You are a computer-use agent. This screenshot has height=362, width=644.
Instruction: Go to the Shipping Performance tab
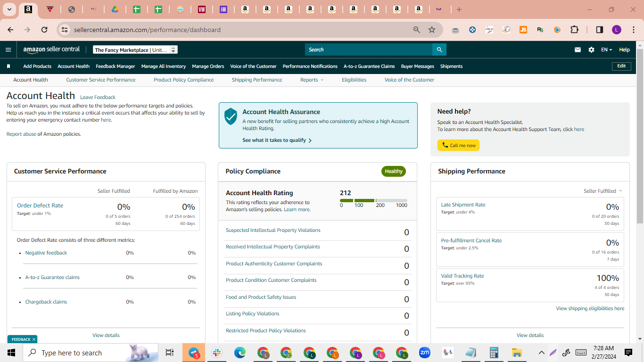(257, 80)
